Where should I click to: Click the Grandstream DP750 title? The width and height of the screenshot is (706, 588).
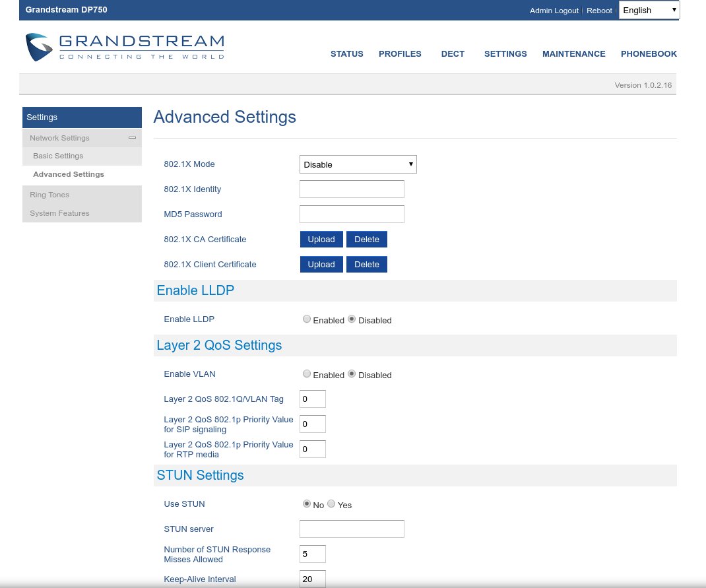coord(66,9)
